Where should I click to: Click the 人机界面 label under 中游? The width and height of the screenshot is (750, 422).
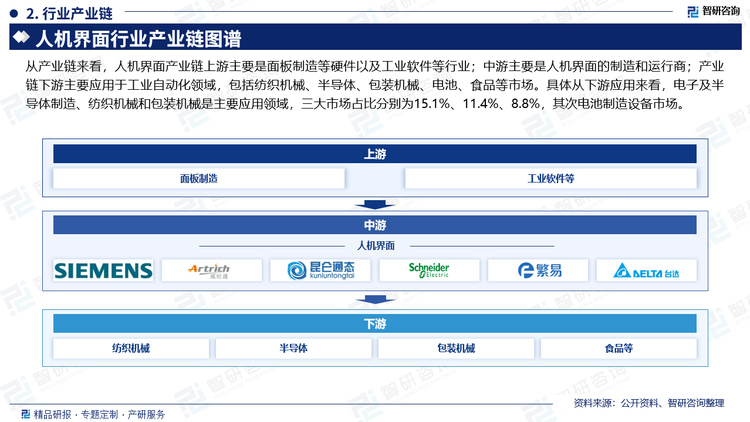tap(376, 245)
